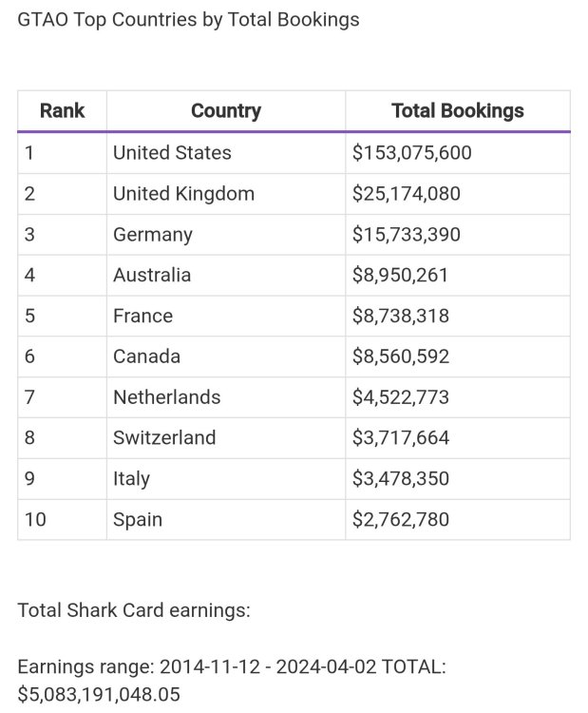588x713 pixels.
Task: Click the GTAO Top Countries title text
Action: (x=188, y=19)
